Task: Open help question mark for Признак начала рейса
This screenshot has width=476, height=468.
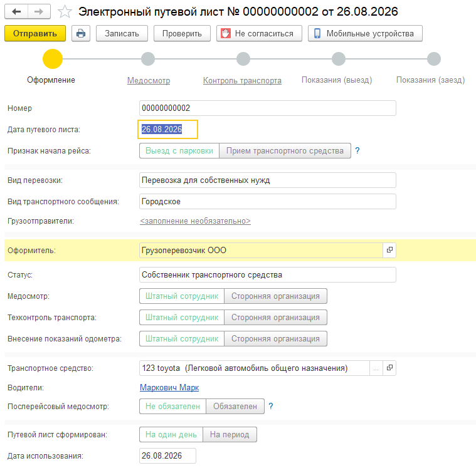Action: 357,151
